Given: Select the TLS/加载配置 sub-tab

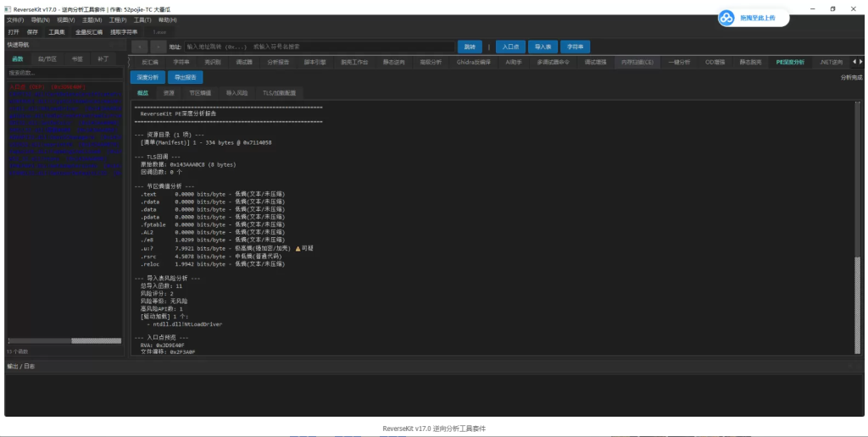Looking at the screenshot, I should tap(279, 93).
